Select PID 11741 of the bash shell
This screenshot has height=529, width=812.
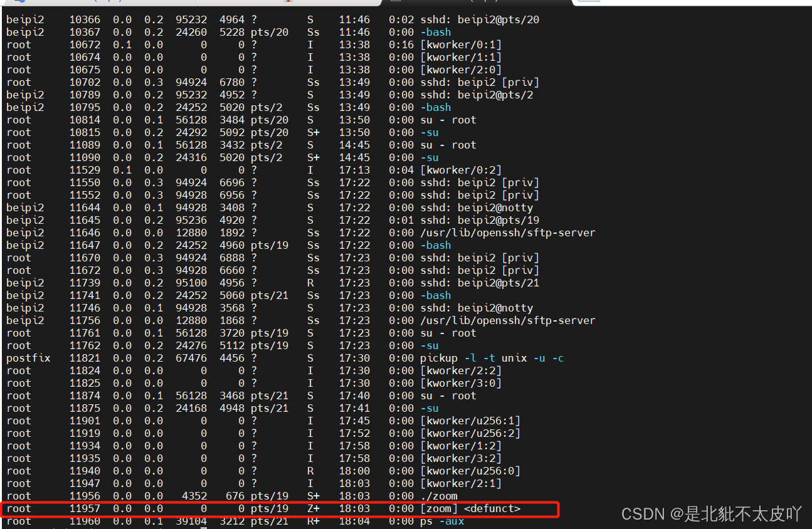coord(85,295)
